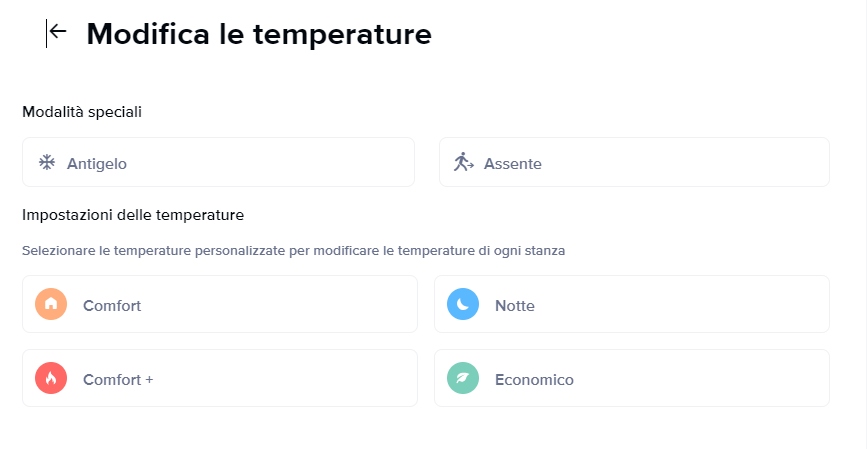Click the snowflake icon for Antigelo
This screenshot has height=449, width=867.
(47, 163)
